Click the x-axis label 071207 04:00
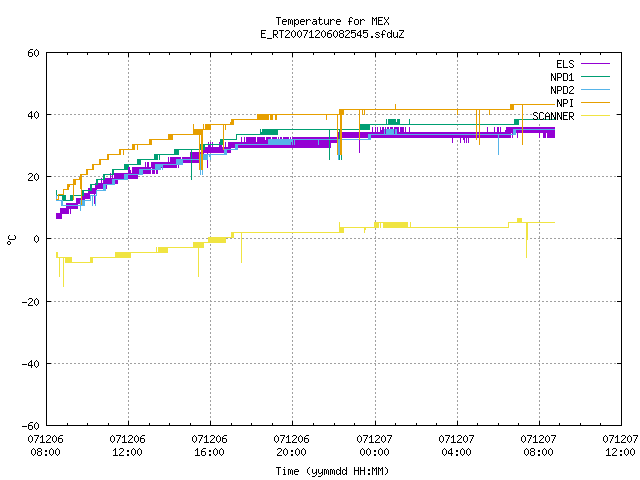 pos(456,446)
